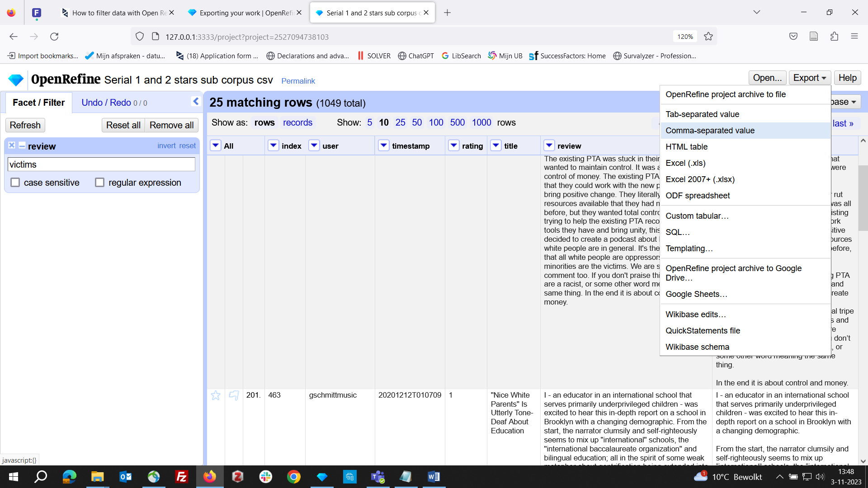Choose Comma-separated value from Export menu
The height and width of the screenshot is (488, 868).
(745, 131)
